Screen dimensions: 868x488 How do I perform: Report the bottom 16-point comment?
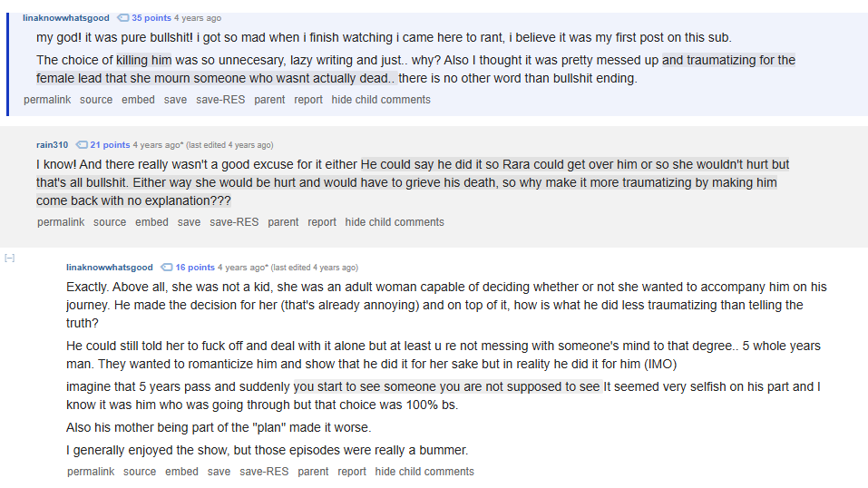tap(352, 472)
